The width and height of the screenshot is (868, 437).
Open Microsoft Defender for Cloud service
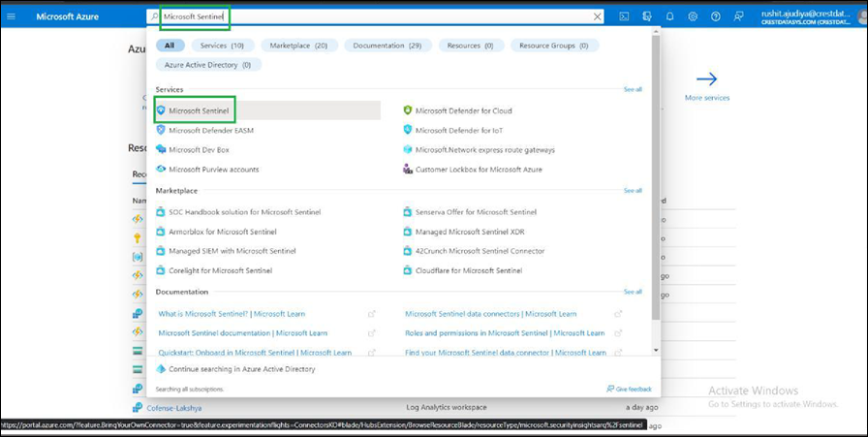464,110
